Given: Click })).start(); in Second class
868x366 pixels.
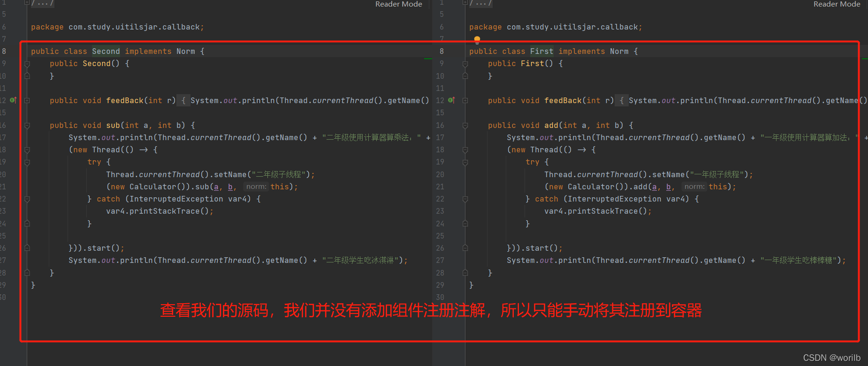Looking at the screenshot, I should 97,248.
